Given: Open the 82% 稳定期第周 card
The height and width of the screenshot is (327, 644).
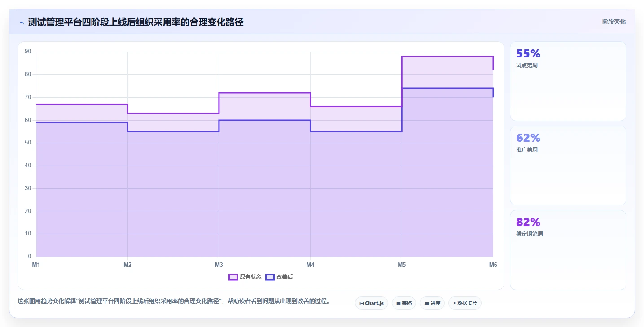Looking at the screenshot, I should (x=568, y=250).
